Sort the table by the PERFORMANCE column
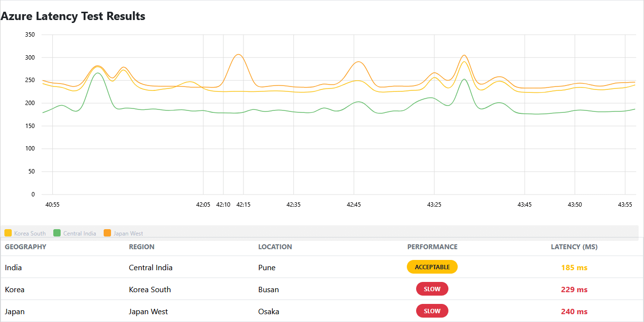 pos(432,247)
